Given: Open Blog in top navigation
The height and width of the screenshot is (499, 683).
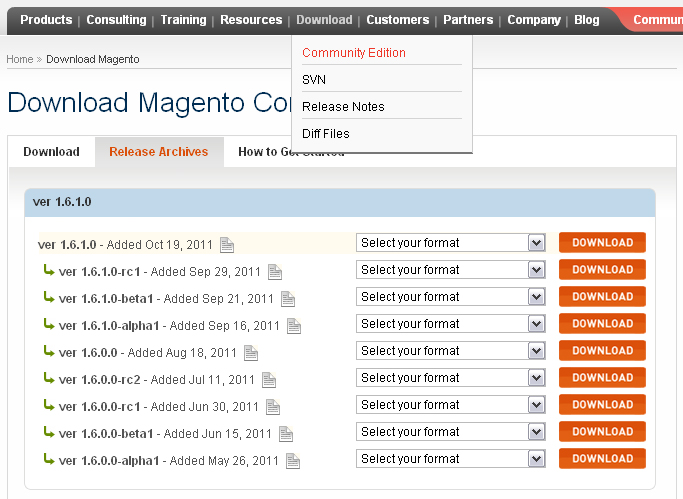Looking at the screenshot, I should 587,20.
